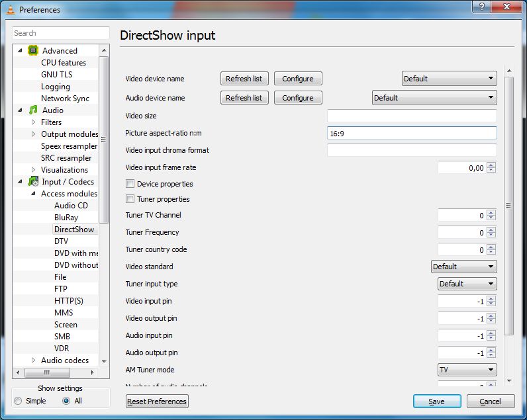Select FTP access module
The height and width of the screenshot is (420, 527).
tap(61, 289)
